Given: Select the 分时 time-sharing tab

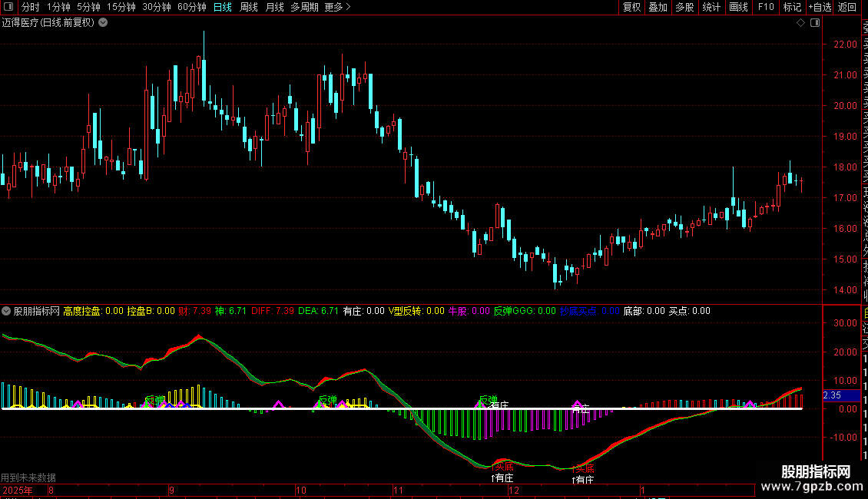Looking at the screenshot, I should 30,7.
